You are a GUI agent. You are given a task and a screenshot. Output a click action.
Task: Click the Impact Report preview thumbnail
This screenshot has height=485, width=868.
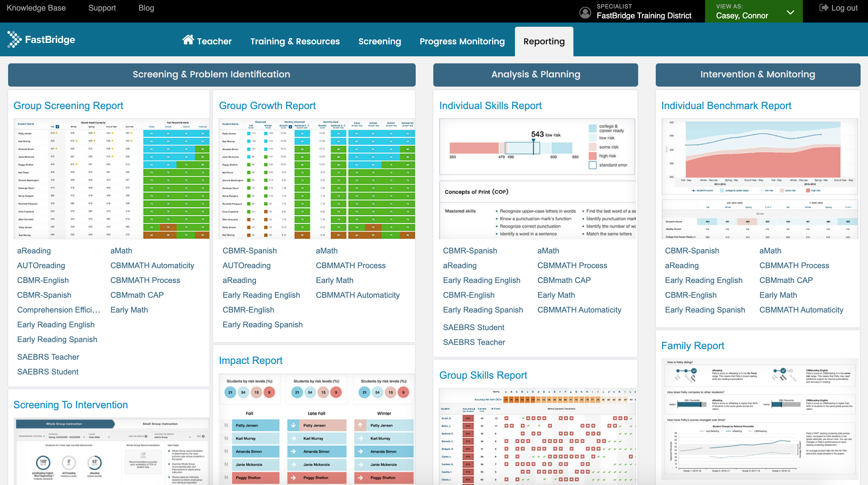[317, 429]
